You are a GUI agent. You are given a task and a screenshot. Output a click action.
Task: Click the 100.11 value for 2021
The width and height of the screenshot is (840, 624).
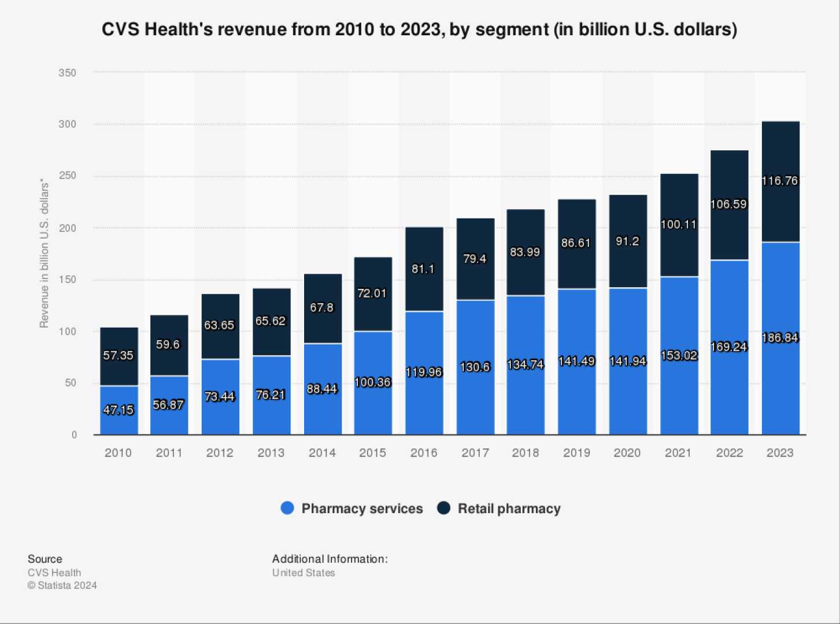click(x=679, y=225)
